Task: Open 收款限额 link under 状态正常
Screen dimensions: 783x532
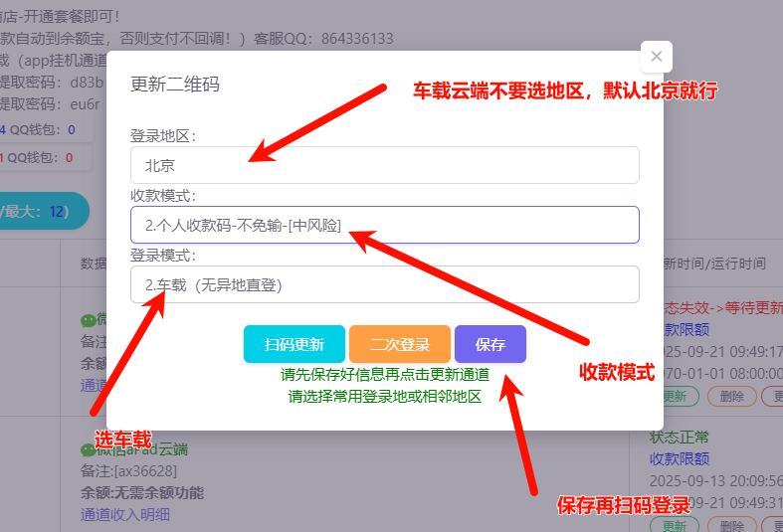Action: (680, 458)
